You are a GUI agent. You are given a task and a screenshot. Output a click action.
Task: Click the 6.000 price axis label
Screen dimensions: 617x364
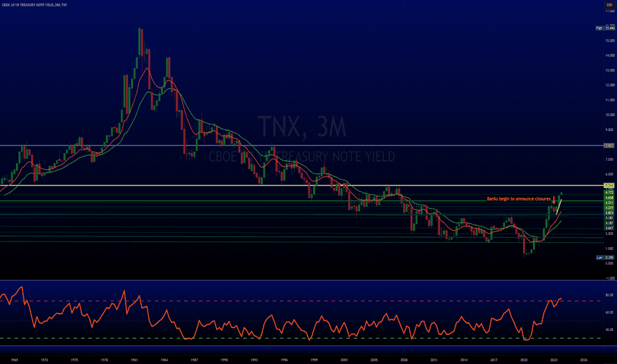tap(610, 174)
